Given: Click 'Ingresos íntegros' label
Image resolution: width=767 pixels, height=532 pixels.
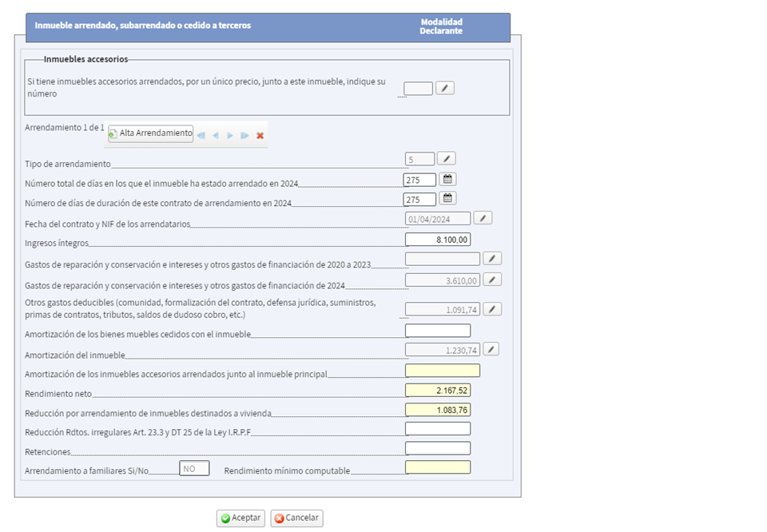Looking at the screenshot, I should (57, 243).
